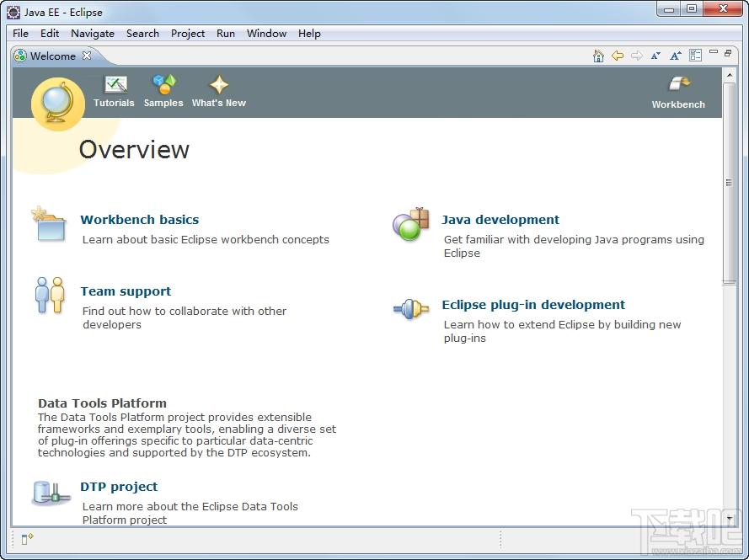Open the Window menu

(x=266, y=34)
